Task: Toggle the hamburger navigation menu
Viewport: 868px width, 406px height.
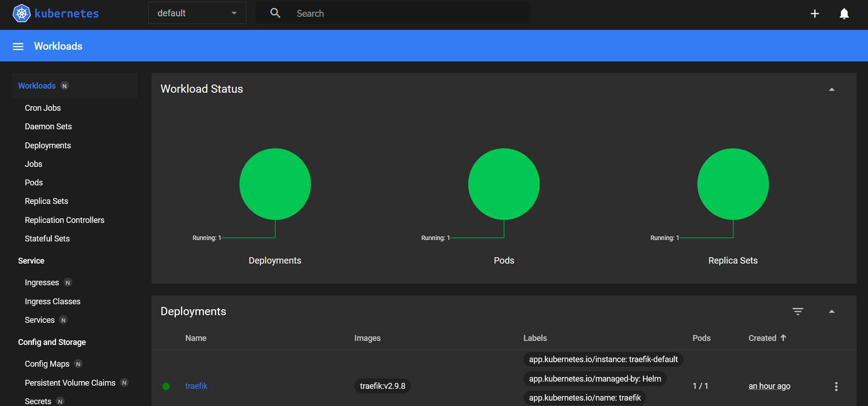Action: coord(18,46)
